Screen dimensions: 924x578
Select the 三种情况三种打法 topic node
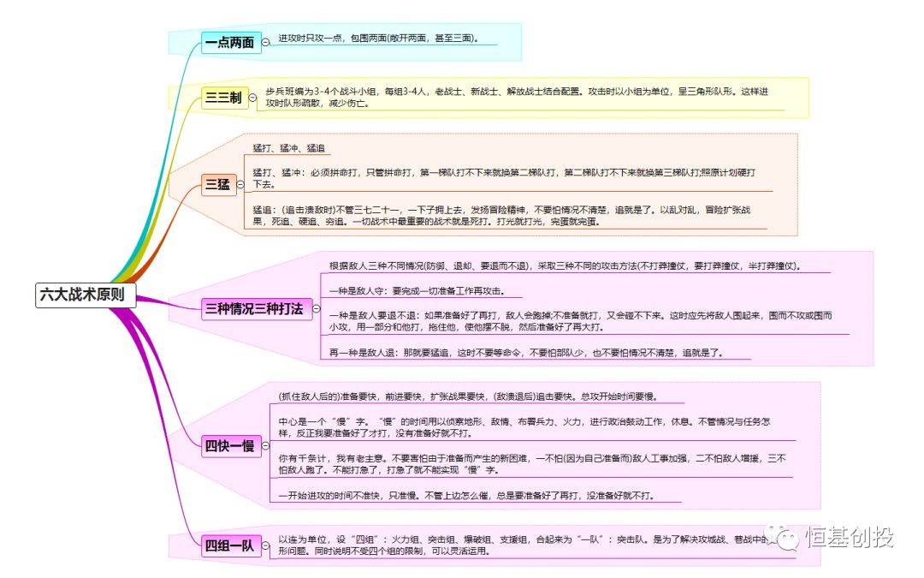point(253,311)
